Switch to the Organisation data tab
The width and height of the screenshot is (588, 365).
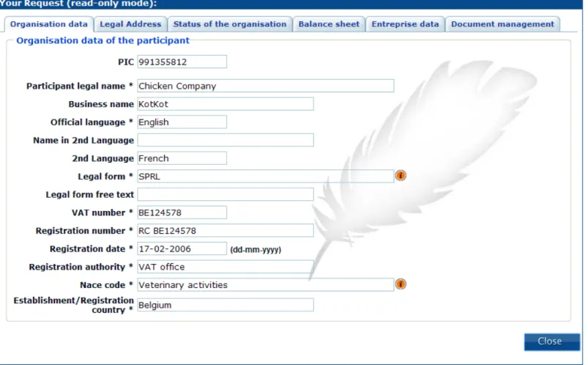(x=49, y=24)
